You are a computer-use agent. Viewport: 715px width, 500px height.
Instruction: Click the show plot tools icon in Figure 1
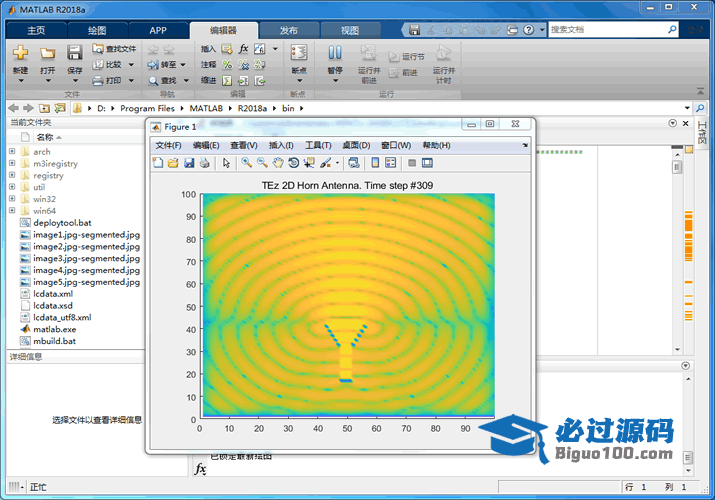pyautogui.click(x=427, y=163)
